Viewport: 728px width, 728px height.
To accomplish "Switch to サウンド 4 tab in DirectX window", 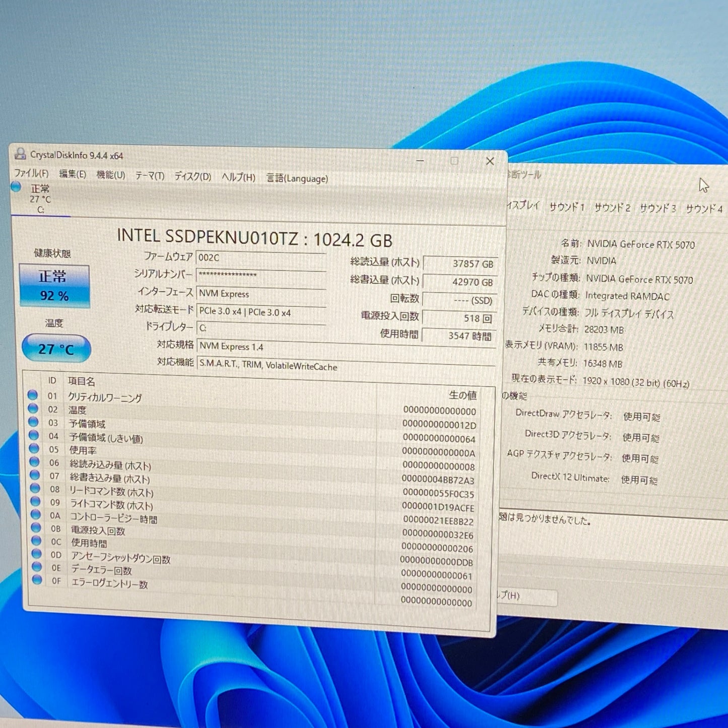I will point(704,209).
